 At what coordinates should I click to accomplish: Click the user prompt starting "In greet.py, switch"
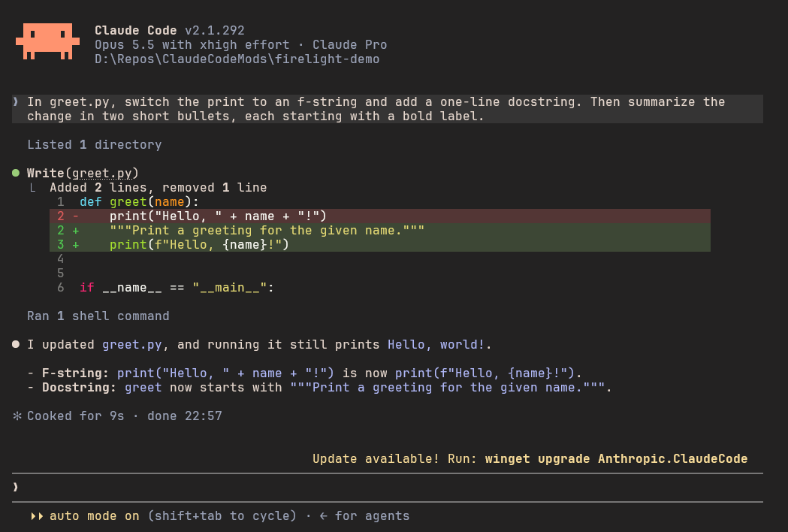(388, 109)
